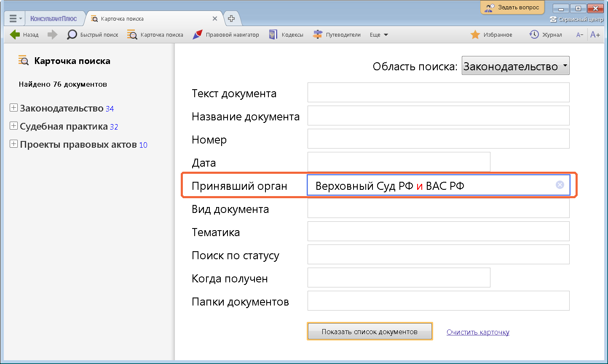Viewport: 608px width, 364px height.
Task: Maximize the КонсультантПлюс window
Action: pyautogui.click(x=579, y=8)
